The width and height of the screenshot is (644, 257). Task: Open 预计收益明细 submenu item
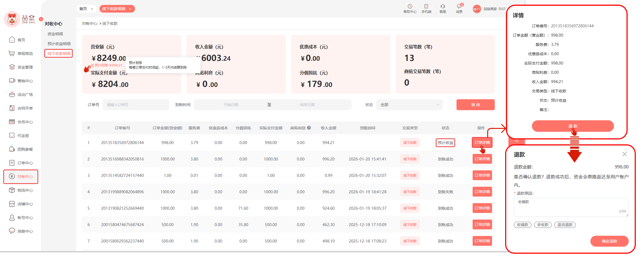pyautogui.click(x=59, y=44)
